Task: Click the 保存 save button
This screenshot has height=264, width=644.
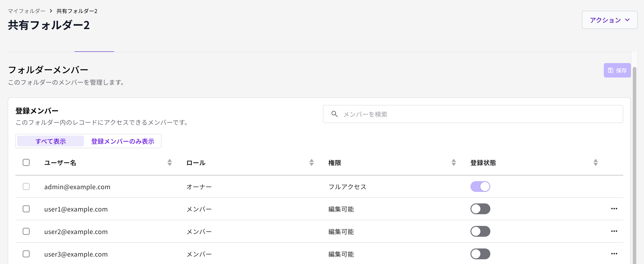Action: click(x=617, y=70)
